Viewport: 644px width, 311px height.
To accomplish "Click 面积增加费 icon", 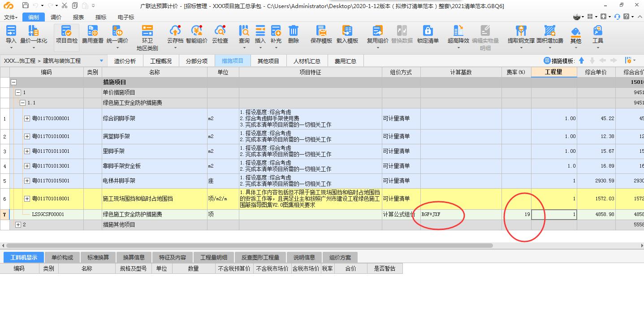I will pyautogui.click(x=550, y=30).
